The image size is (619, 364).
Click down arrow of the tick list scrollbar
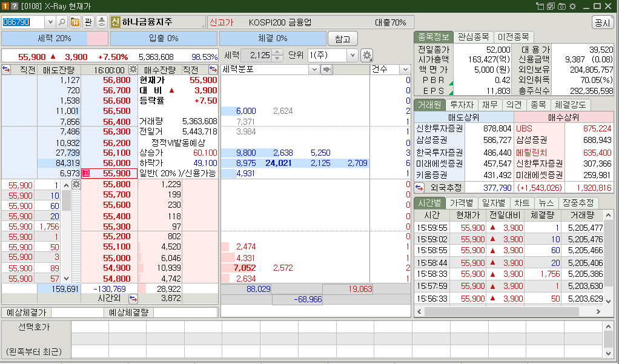pyautogui.click(x=67, y=279)
